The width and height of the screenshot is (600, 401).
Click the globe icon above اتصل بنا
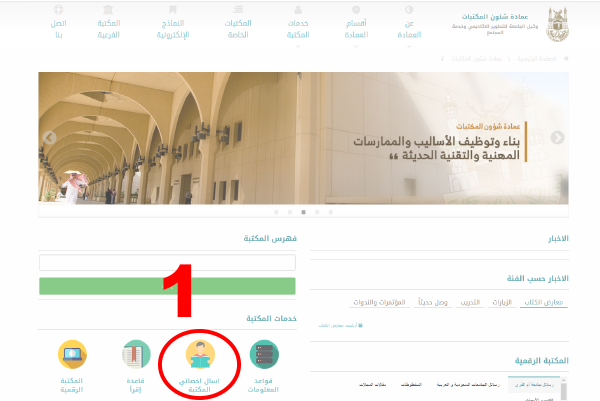coord(59,10)
